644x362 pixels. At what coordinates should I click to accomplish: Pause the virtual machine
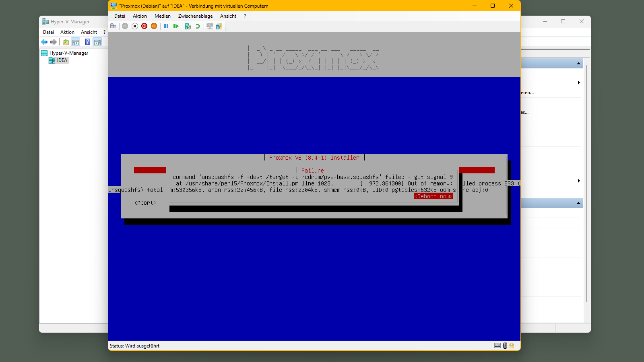point(166,26)
